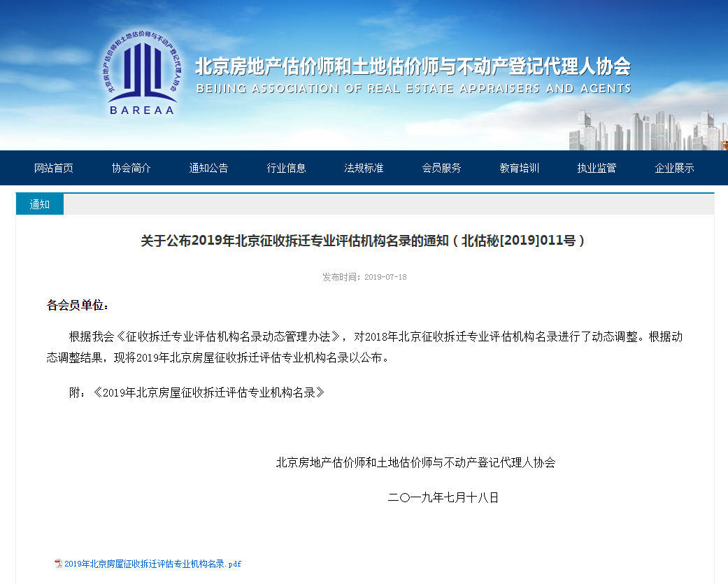Click the date 二〇一九年七月十八日
This screenshot has width=728, height=584.
(443, 498)
